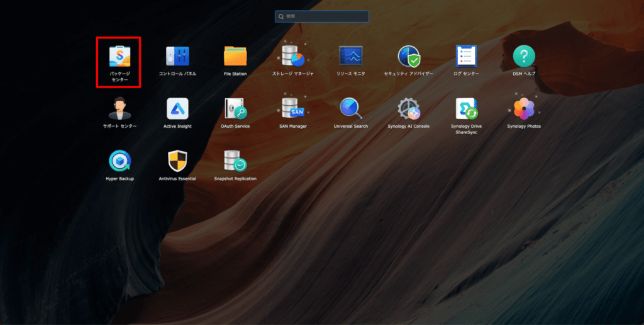
Task: Open ログ センター
Action: [x=466, y=56]
